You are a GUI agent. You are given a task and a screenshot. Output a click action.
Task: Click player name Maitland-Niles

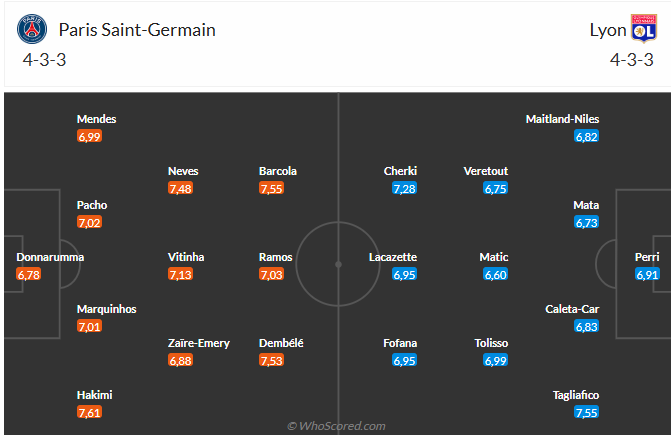click(562, 119)
